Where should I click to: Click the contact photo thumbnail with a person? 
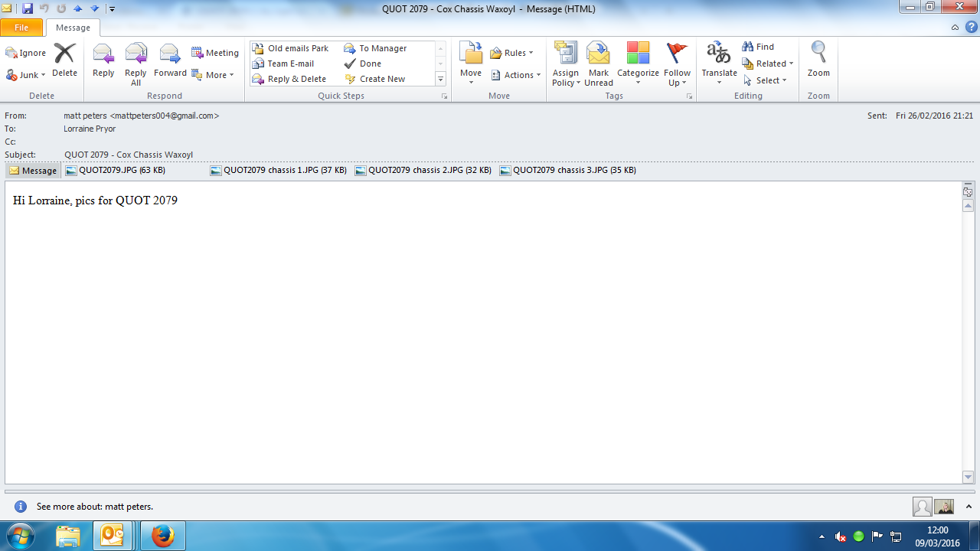coord(944,507)
